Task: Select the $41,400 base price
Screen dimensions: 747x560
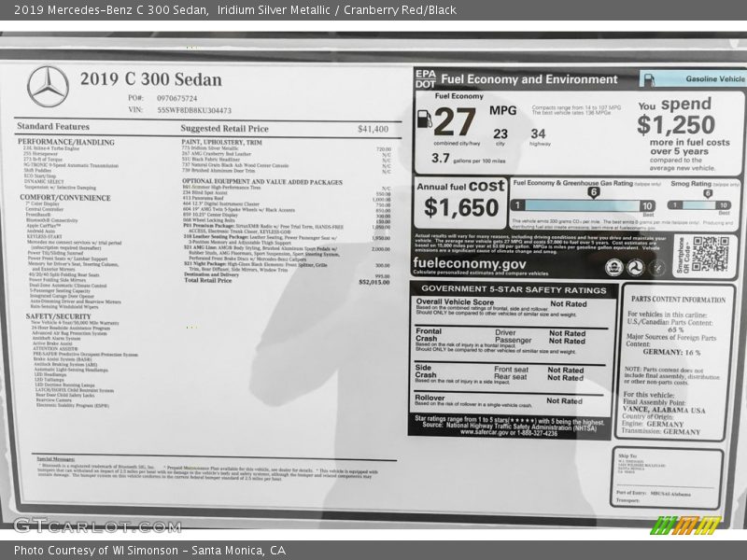Action: (x=373, y=129)
